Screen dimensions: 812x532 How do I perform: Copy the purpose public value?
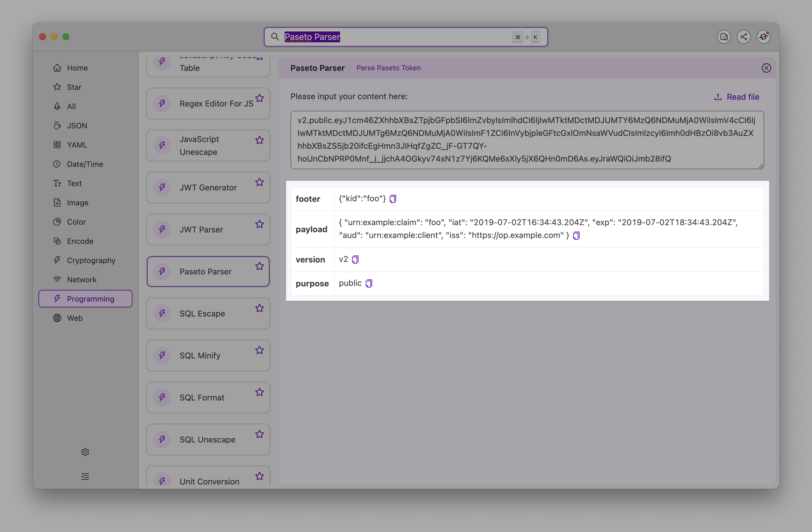point(369,283)
